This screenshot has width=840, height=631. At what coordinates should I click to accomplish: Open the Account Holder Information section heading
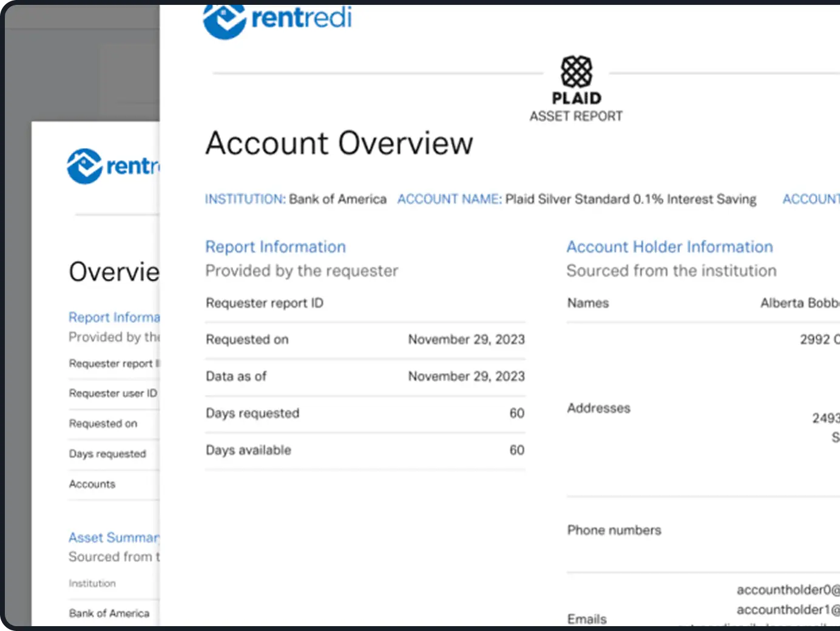(x=669, y=247)
